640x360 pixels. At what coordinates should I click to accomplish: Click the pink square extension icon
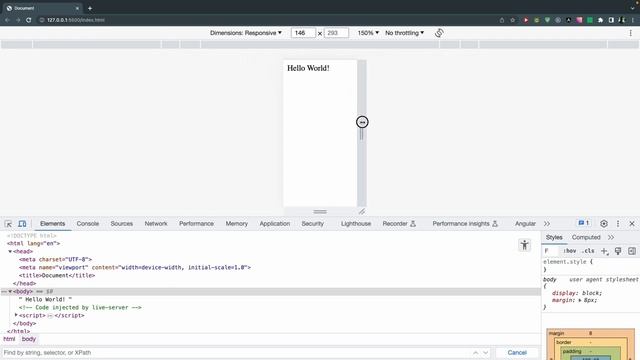579,20
